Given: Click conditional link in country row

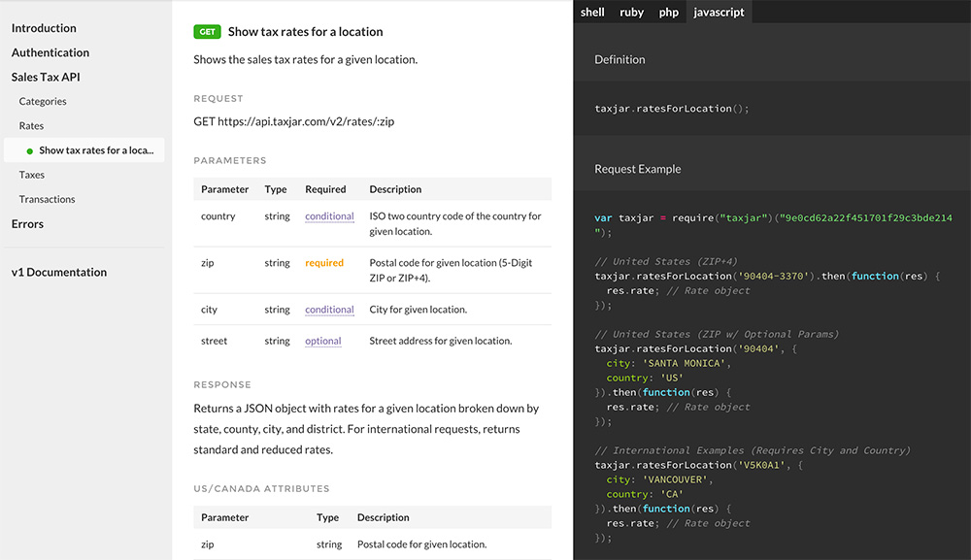Looking at the screenshot, I should click(x=329, y=216).
